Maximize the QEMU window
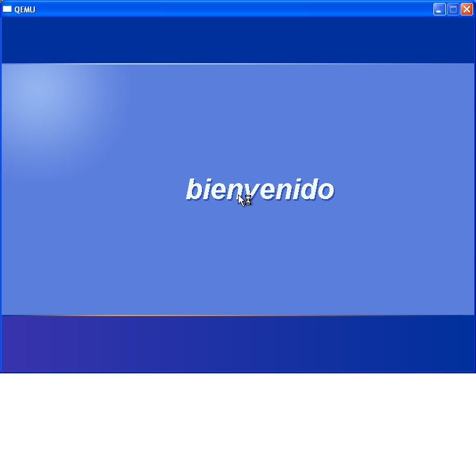Viewport: 476px width, 462px height. [453, 9]
